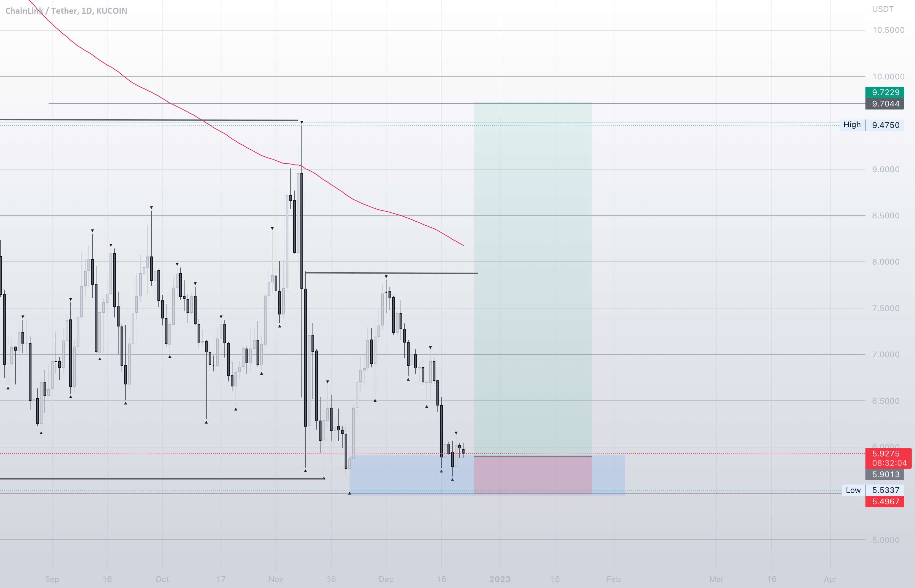Click the USDT currency label
The width and height of the screenshot is (915, 588).
(883, 9)
